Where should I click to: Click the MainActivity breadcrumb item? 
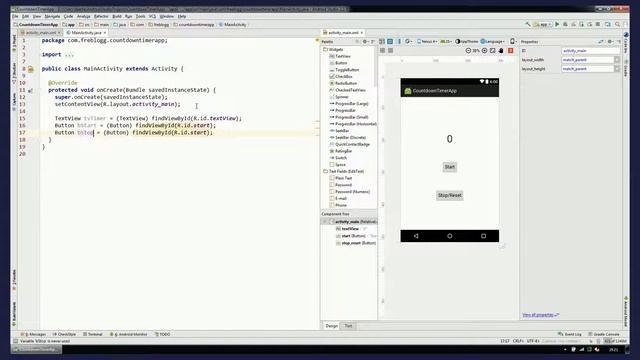click(x=233, y=24)
